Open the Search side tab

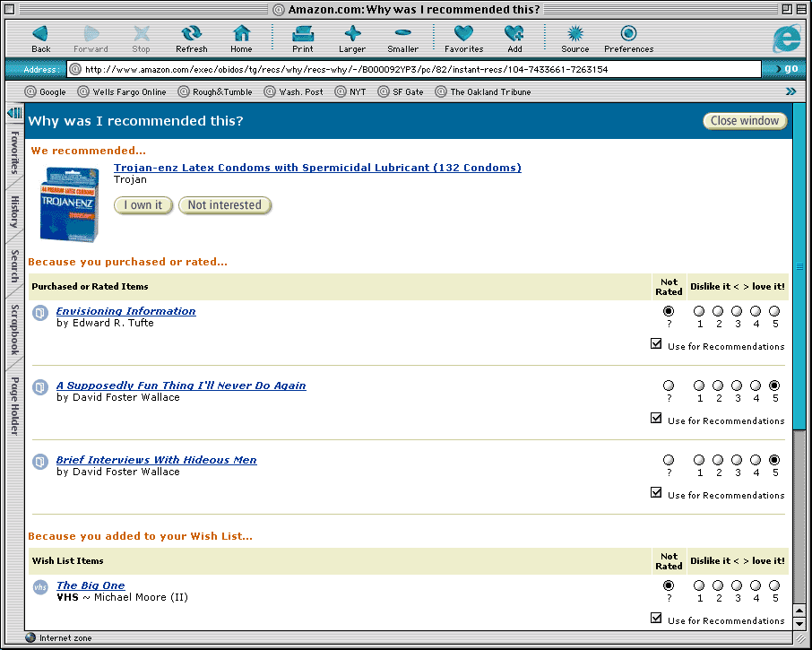pos(14,265)
